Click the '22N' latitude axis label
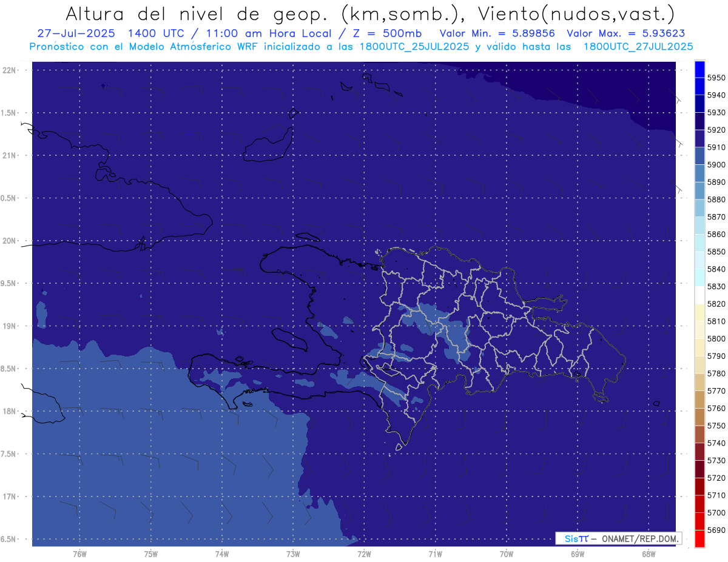The height and width of the screenshot is (562, 728). point(10,70)
